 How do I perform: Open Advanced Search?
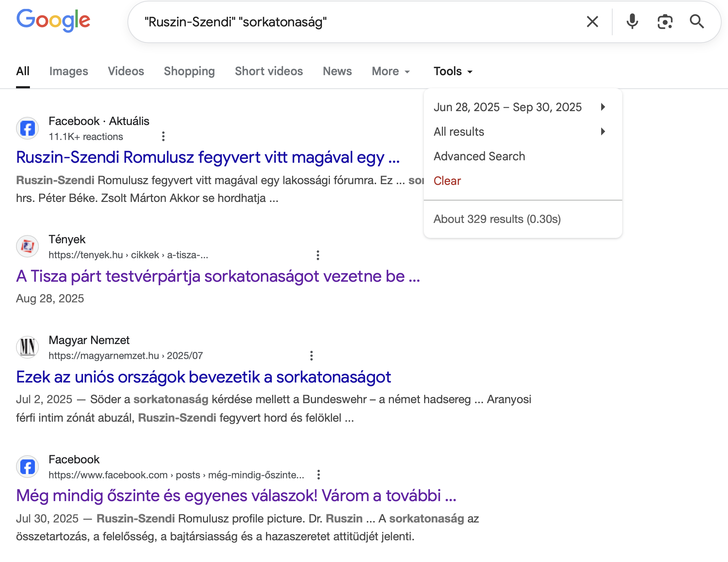tap(479, 156)
